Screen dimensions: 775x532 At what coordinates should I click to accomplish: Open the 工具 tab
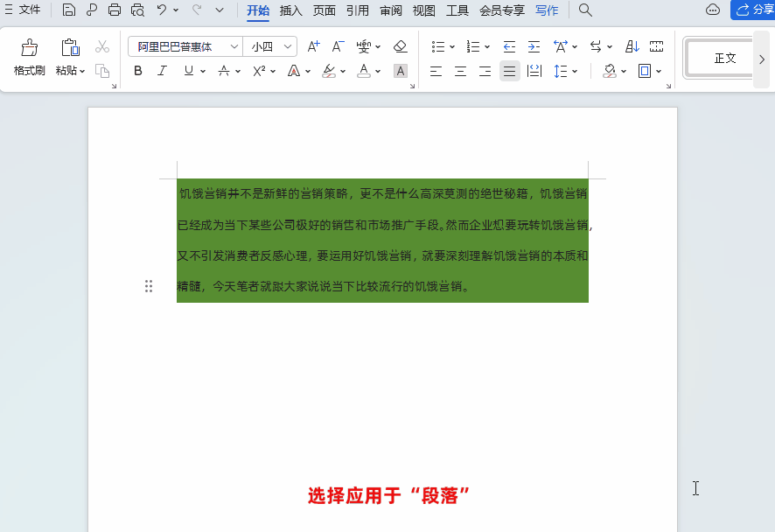(x=457, y=10)
